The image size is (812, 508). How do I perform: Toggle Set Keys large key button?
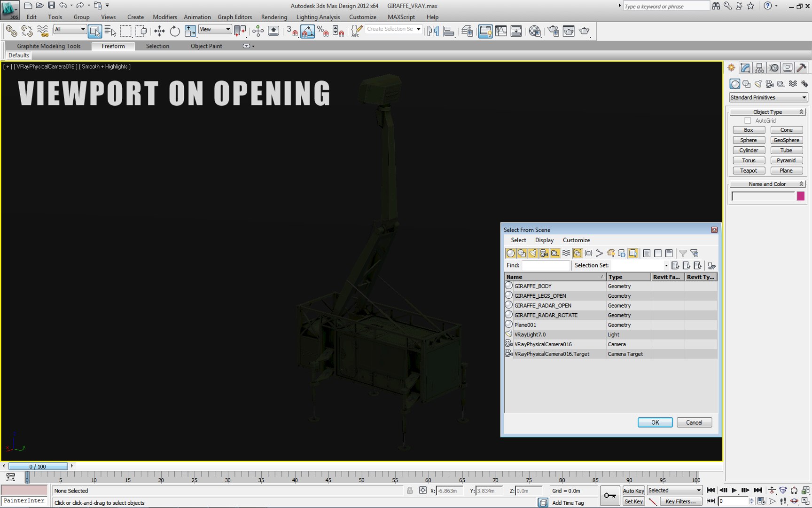coord(610,495)
